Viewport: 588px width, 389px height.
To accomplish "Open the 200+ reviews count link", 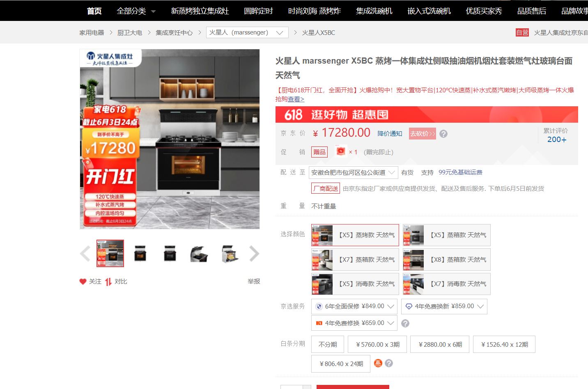I will 557,140.
